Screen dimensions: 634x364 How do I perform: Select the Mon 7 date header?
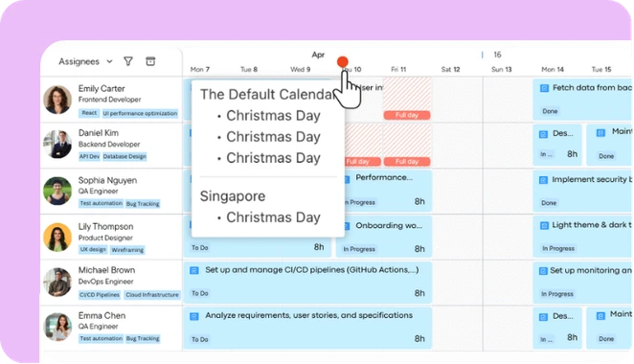click(200, 69)
